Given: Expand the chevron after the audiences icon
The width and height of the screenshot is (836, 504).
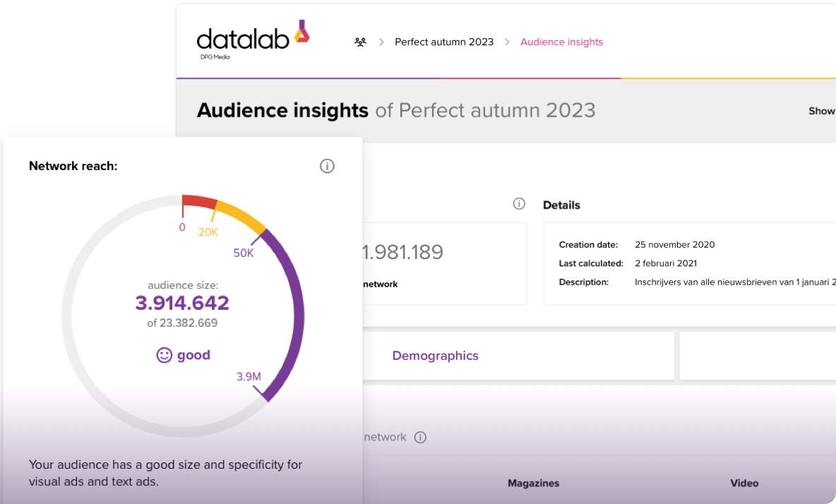Looking at the screenshot, I should pyautogui.click(x=381, y=42).
